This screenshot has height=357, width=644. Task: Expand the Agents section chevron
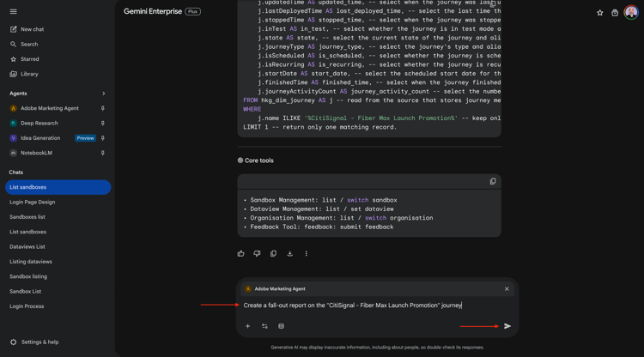(104, 94)
